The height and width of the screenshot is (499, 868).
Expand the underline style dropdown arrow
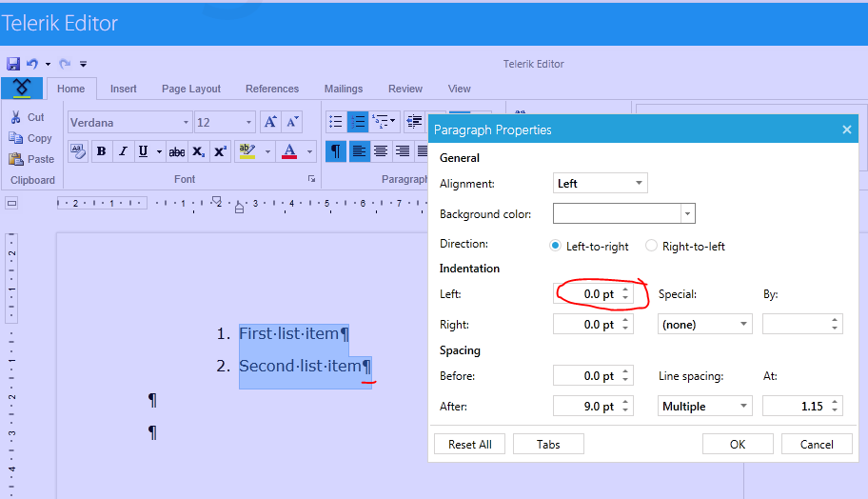pyautogui.click(x=159, y=151)
